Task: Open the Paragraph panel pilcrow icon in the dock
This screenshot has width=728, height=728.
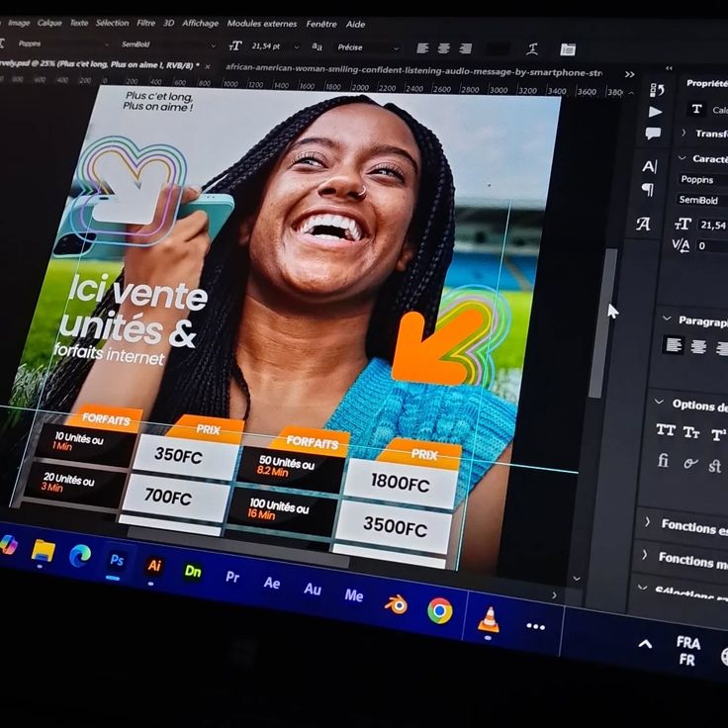Action: coord(647,190)
